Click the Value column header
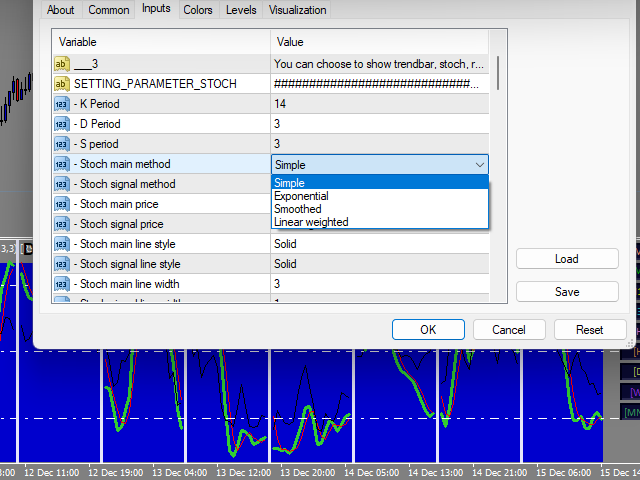 click(380, 42)
